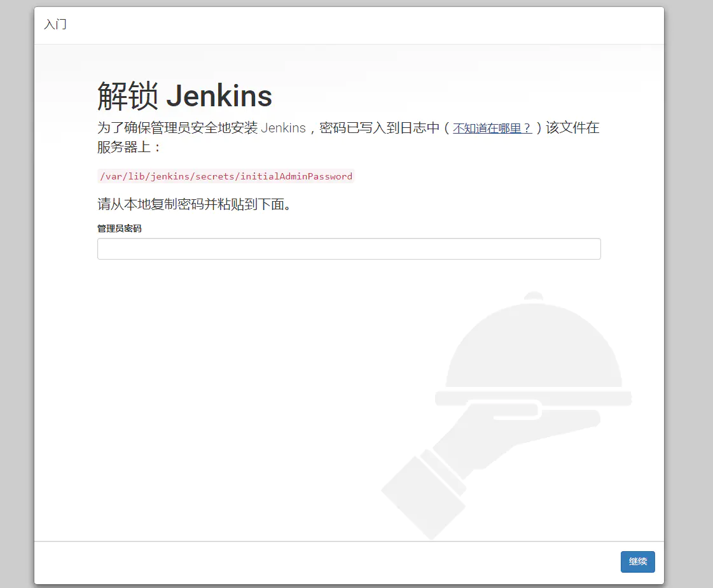Click the top header bar of the wizard
The image size is (713, 588).
(349, 25)
